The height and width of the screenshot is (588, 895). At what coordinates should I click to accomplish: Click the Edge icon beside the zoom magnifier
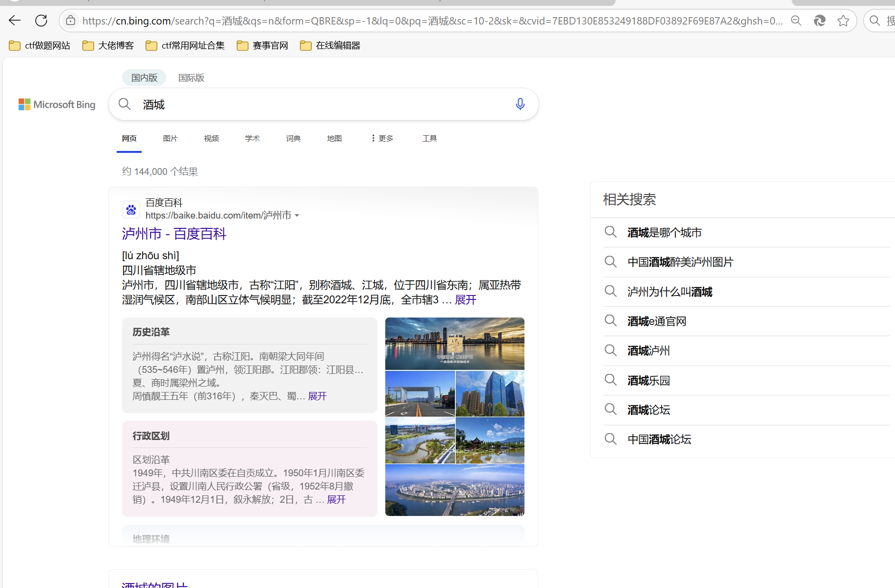coord(820,21)
